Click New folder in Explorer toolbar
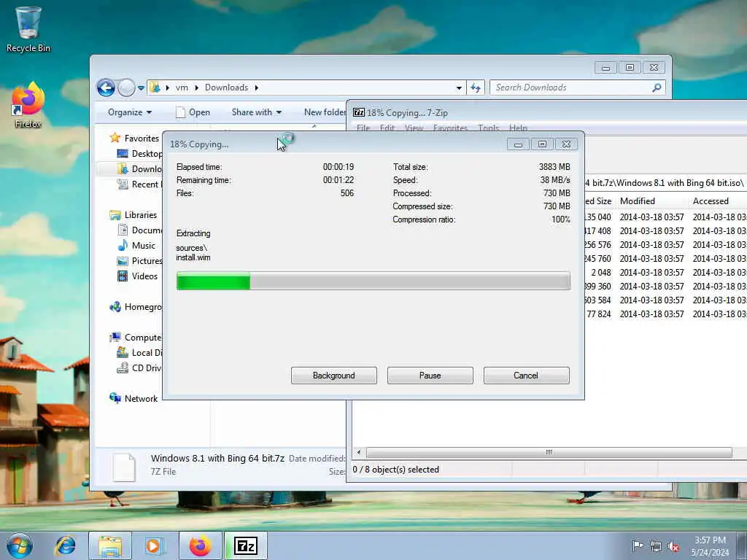Viewport: 747px width, 560px height. (325, 112)
